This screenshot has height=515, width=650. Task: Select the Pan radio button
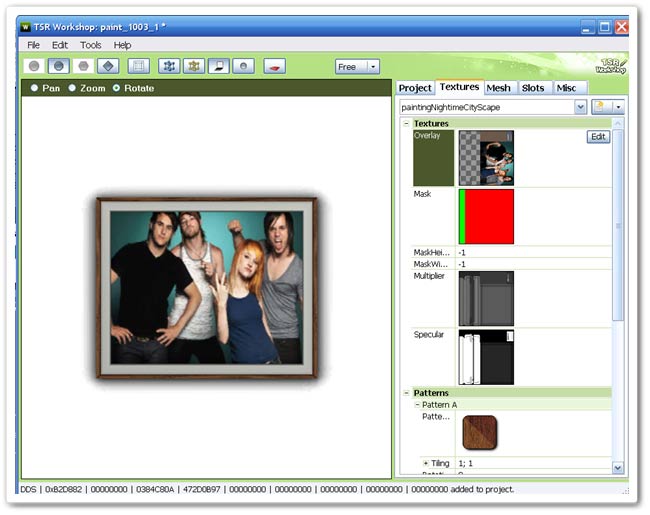coord(36,88)
